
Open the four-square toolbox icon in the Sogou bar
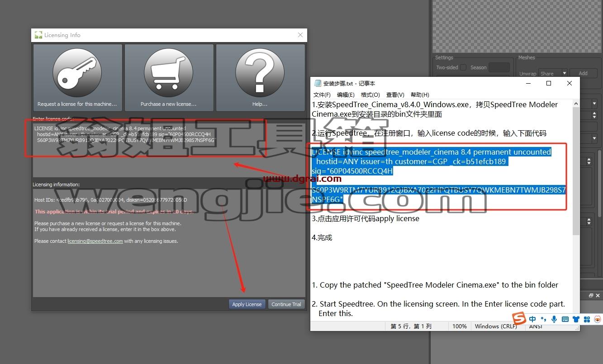[x=587, y=319]
